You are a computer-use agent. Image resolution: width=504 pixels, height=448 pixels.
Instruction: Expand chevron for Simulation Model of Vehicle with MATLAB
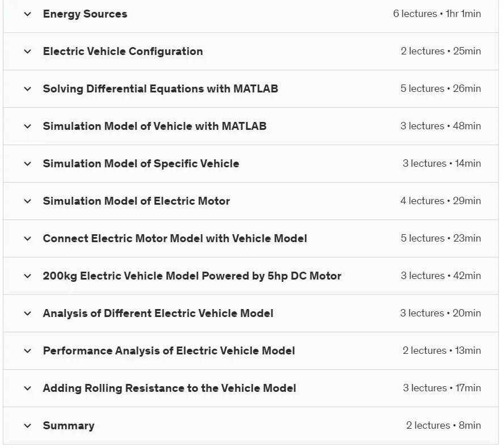tap(28, 126)
